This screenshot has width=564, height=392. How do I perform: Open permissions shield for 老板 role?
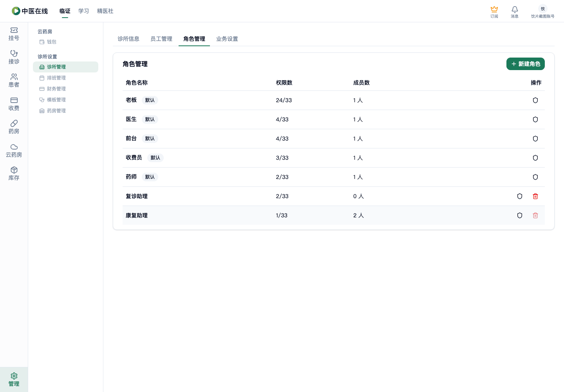tap(535, 100)
